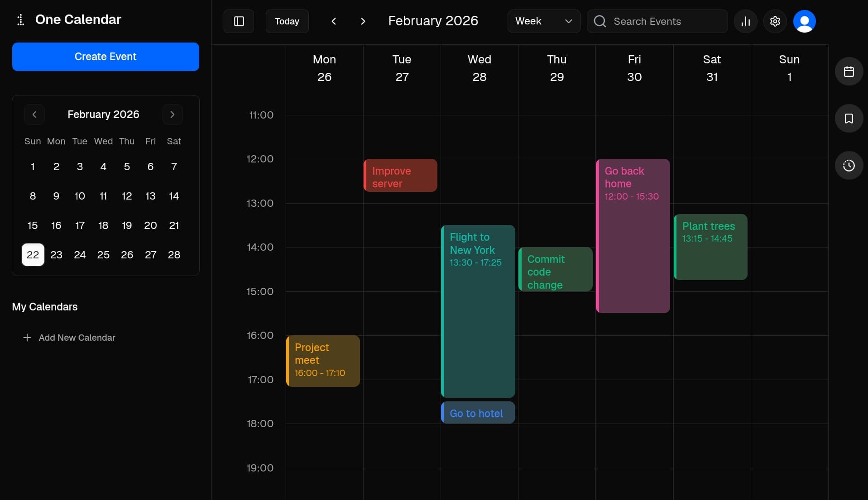Select February 14 in mini calendar
The height and width of the screenshot is (500, 868).
(x=174, y=196)
